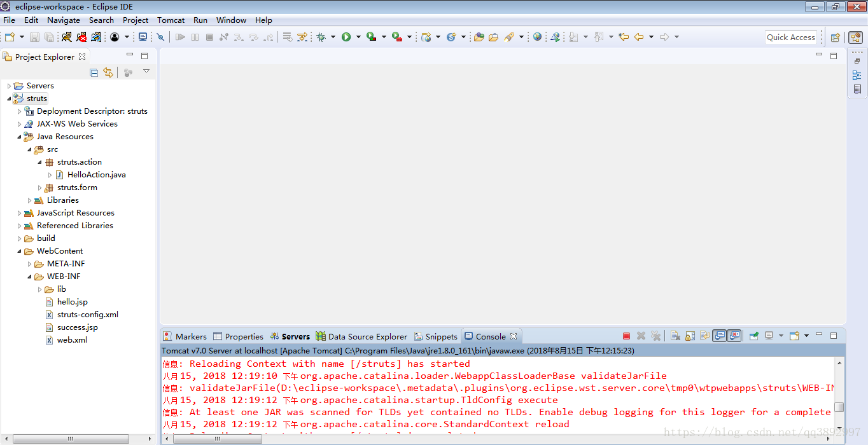Click the Open Perspective icon
The width and height of the screenshot is (868, 445).
pos(836,37)
